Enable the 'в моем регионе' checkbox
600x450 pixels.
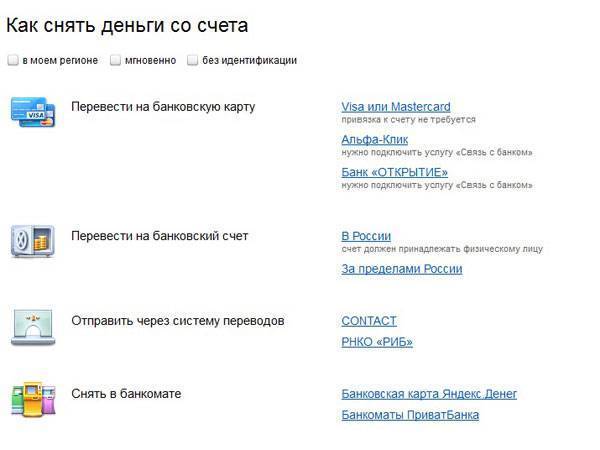pos(13,60)
